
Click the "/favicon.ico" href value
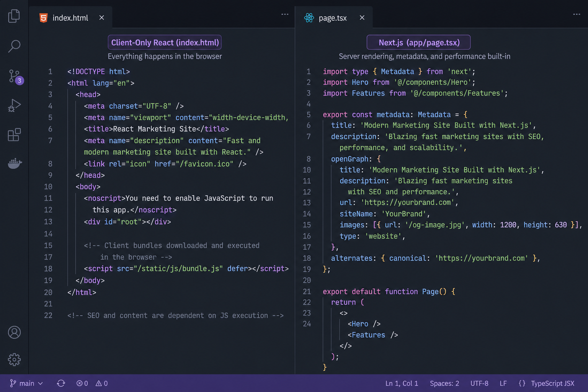pos(205,164)
